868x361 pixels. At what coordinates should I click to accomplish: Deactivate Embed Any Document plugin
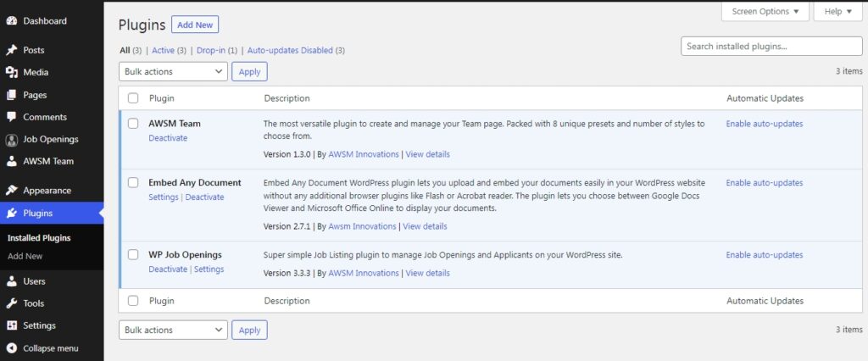click(205, 197)
